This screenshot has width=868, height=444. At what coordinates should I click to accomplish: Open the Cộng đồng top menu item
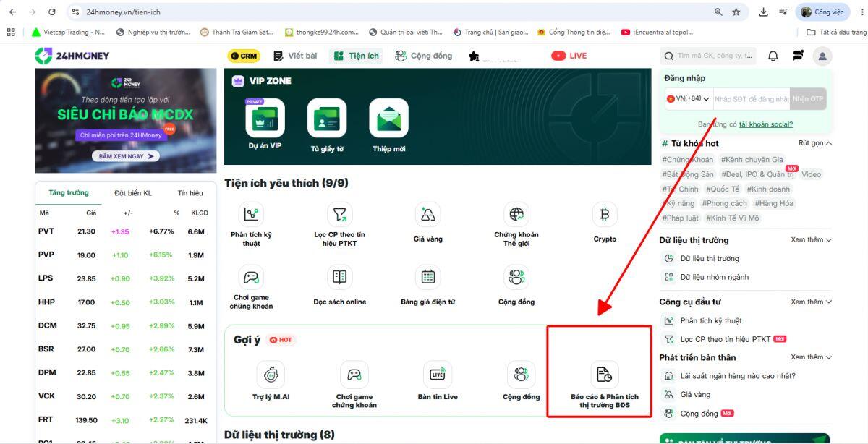(424, 56)
